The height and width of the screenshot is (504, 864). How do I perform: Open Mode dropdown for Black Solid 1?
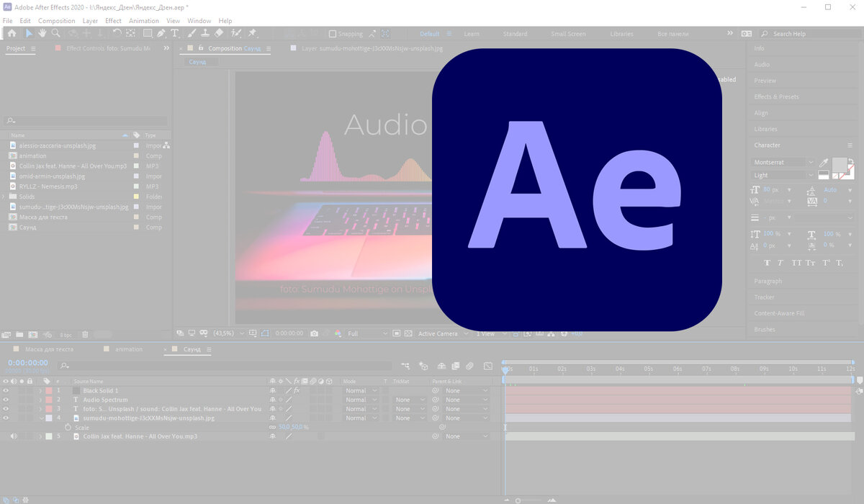(361, 390)
